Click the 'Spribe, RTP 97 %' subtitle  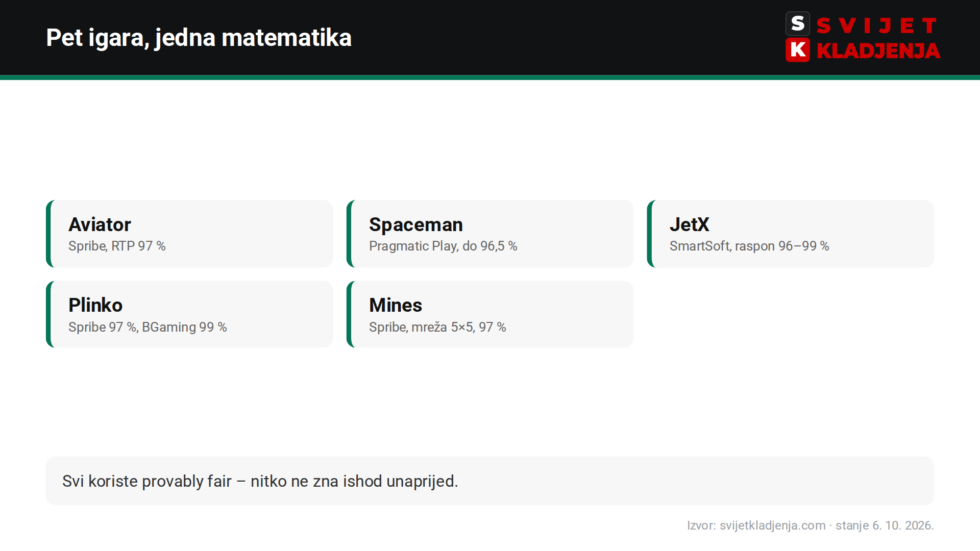pos(117,246)
